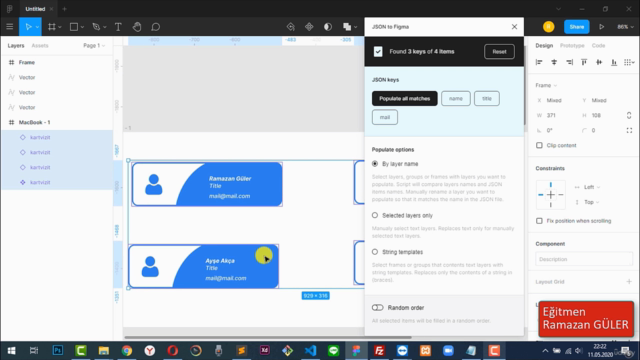Switch to the Assets tab
The image size is (640, 360).
click(x=40, y=46)
